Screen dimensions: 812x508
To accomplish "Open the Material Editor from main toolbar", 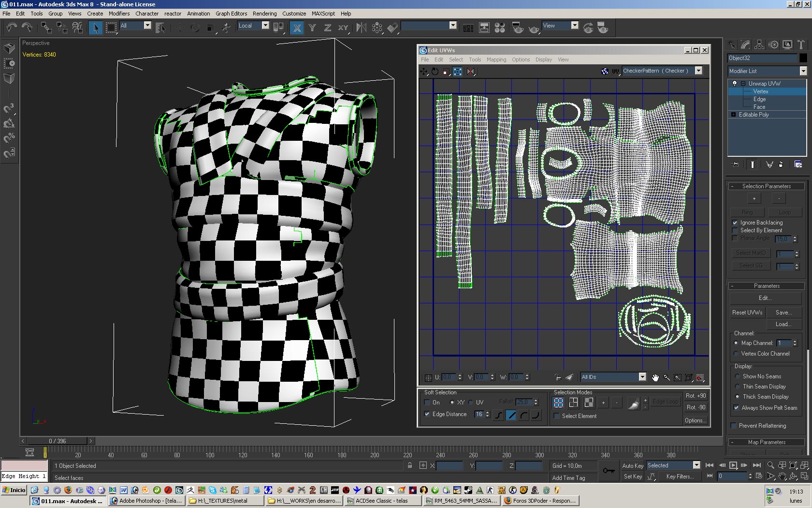I will [x=500, y=28].
